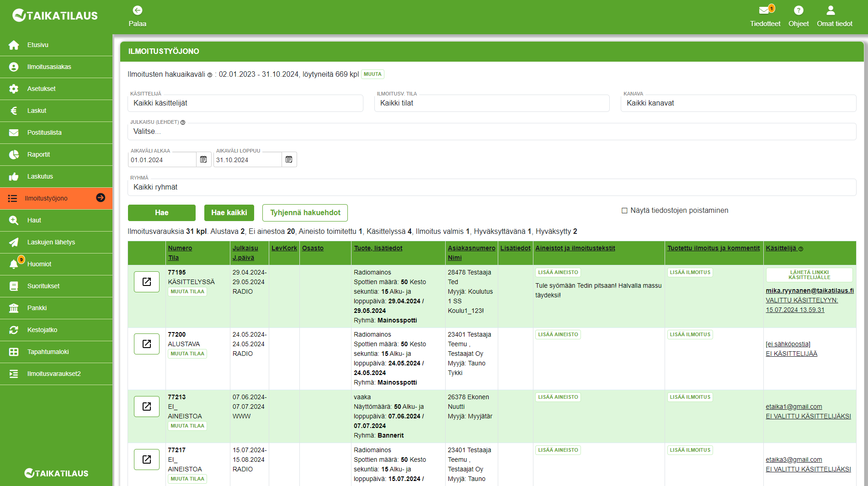This screenshot has width=868, height=486.
Task: Open the Käsittelijä dropdown
Action: point(245,103)
